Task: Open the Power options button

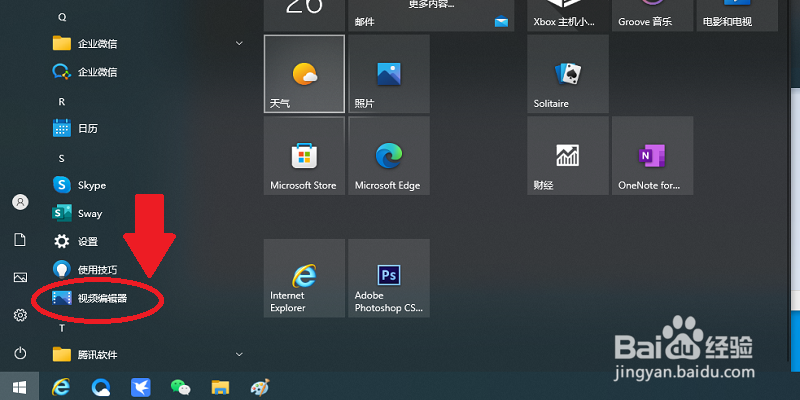Action: click(20, 353)
